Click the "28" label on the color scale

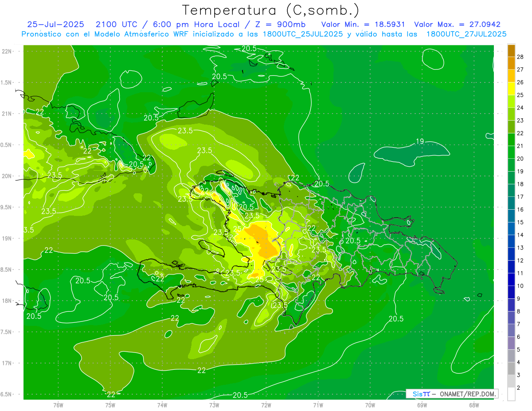(x=520, y=57)
